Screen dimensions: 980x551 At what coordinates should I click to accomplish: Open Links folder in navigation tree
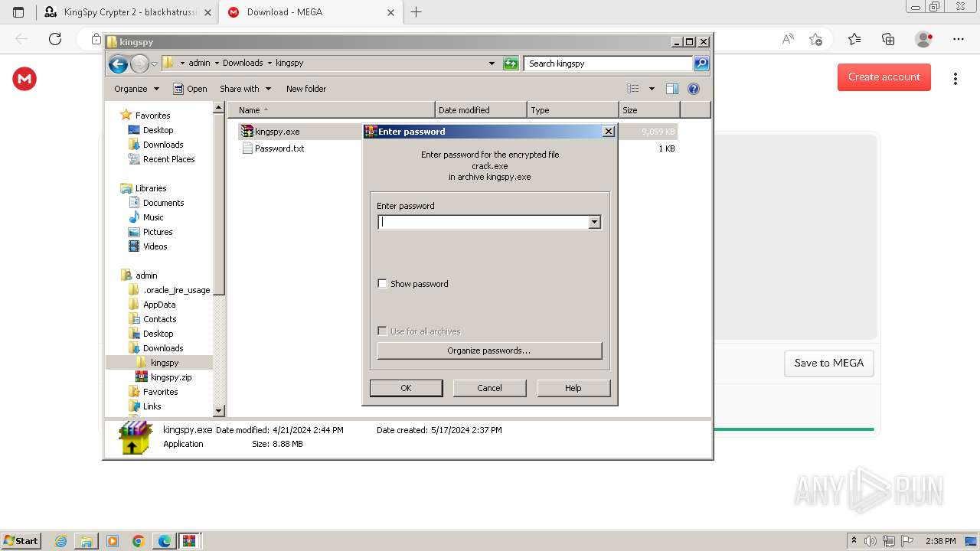152,406
